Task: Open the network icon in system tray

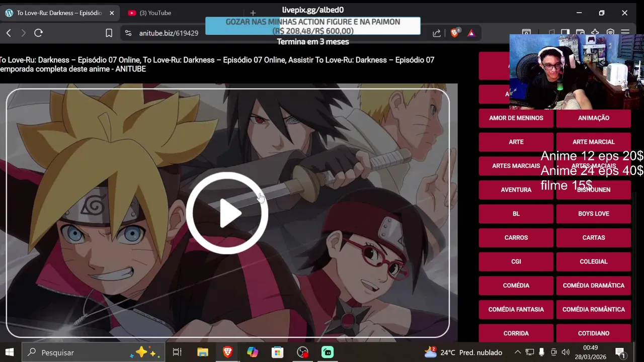Action: coord(529,352)
